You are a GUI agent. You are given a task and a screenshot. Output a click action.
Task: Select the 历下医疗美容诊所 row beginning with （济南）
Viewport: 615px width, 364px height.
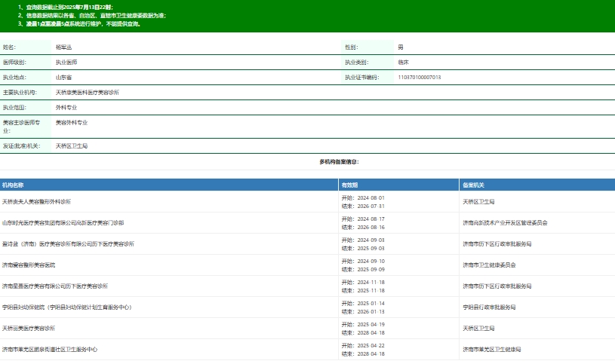(68, 244)
